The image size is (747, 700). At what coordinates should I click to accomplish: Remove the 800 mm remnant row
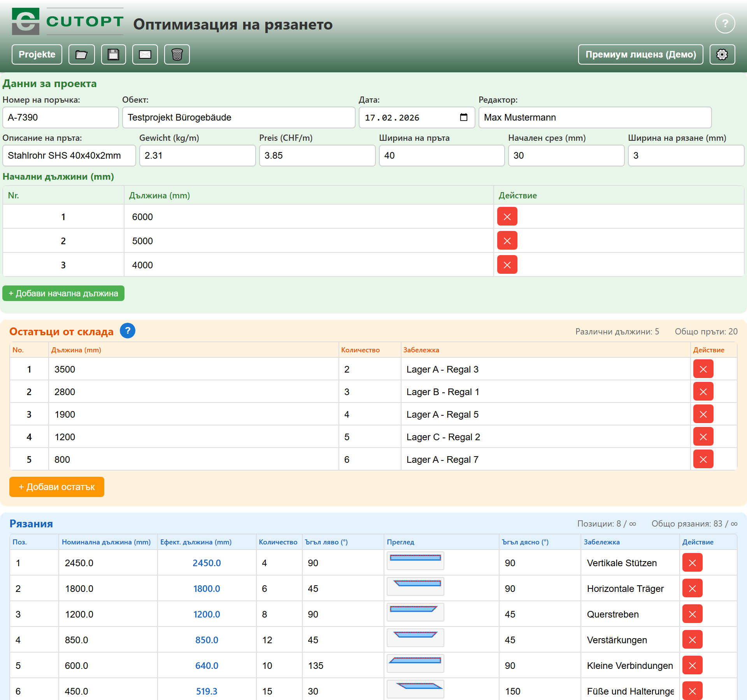click(x=703, y=459)
